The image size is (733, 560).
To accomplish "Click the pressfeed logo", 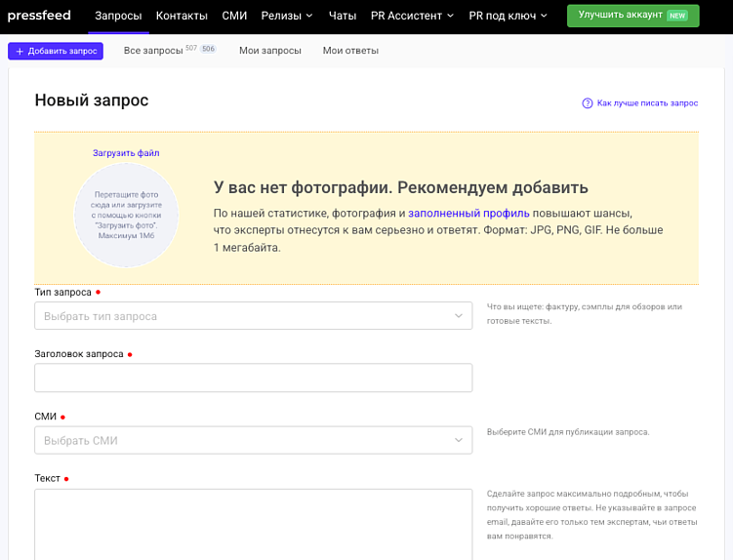I will click(x=39, y=16).
